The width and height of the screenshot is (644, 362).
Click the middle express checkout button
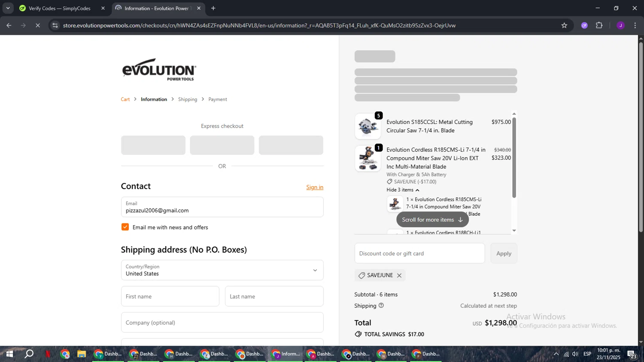[222, 145]
